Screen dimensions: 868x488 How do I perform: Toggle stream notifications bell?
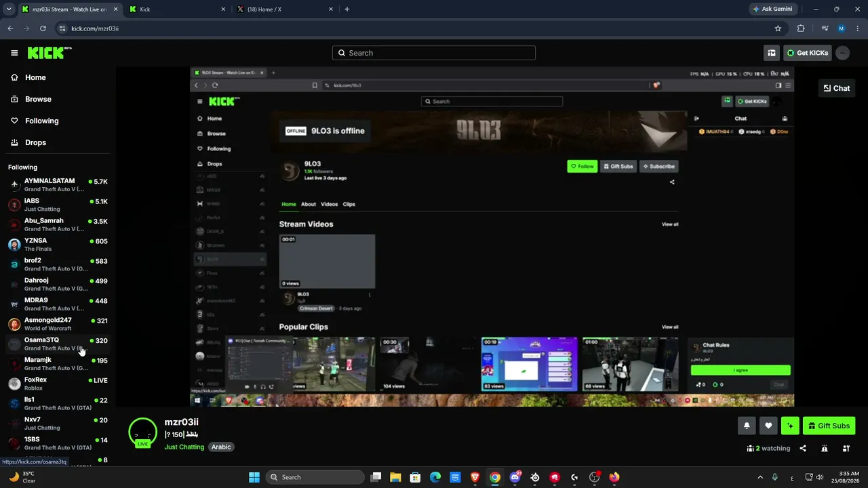[747, 426]
